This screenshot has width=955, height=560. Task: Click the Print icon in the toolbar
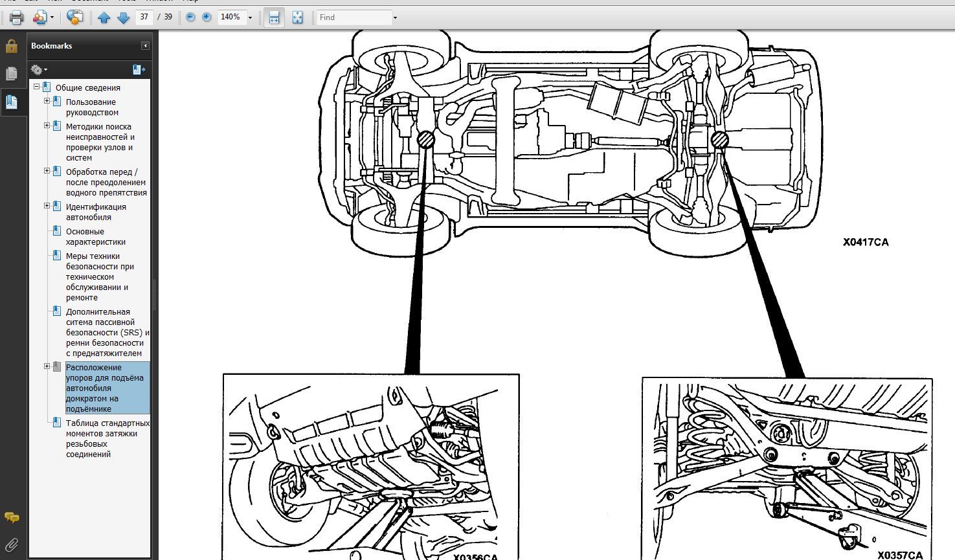click(16, 17)
